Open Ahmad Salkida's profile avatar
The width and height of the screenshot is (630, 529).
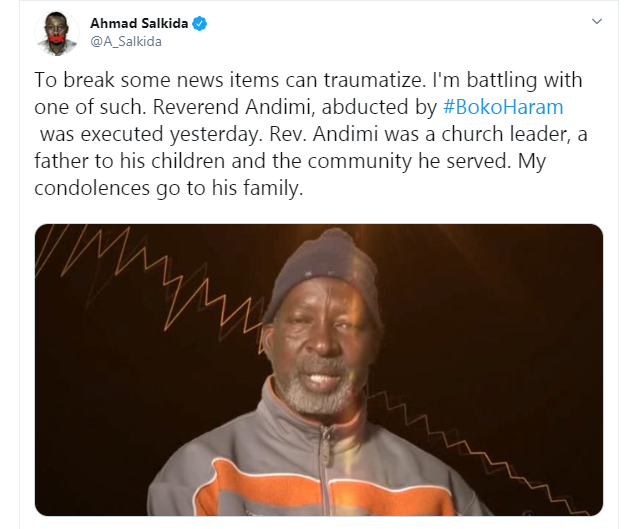click(57, 33)
